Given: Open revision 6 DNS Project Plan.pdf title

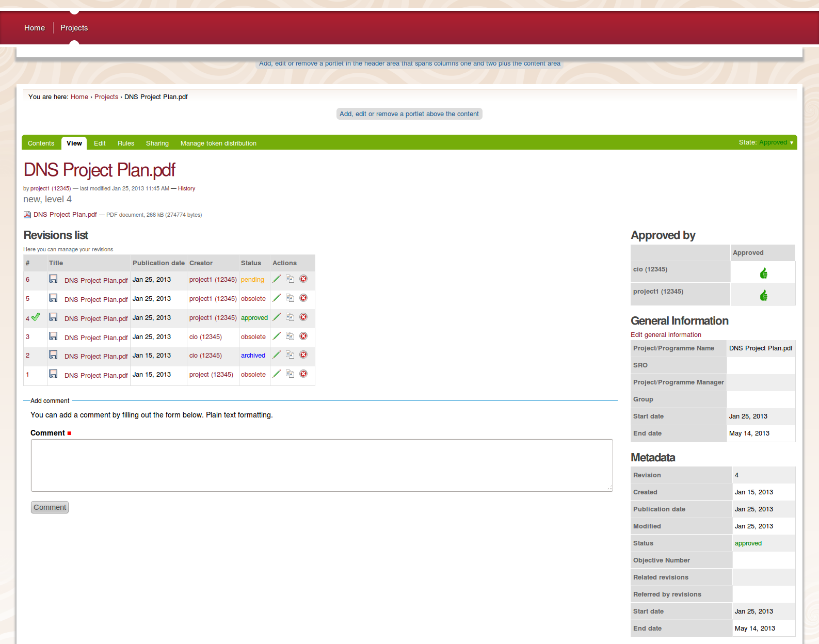Looking at the screenshot, I should tap(96, 281).
